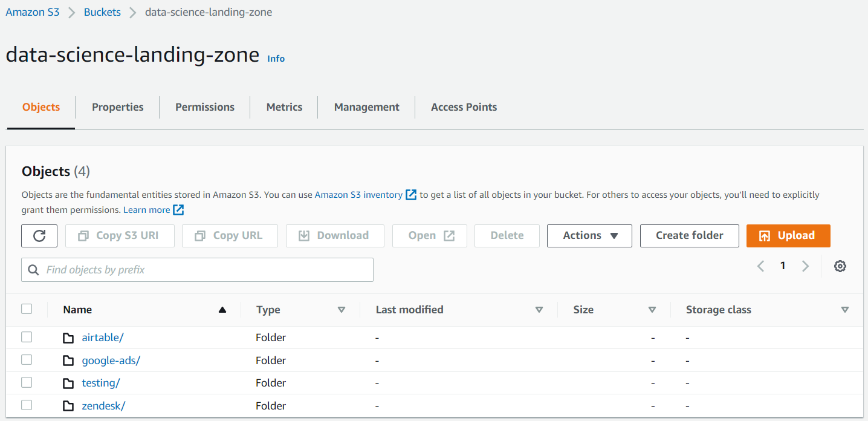Viewport: 868px width, 421px height.
Task: Click Buckets breadcrumb link
Action: point(102,12)
